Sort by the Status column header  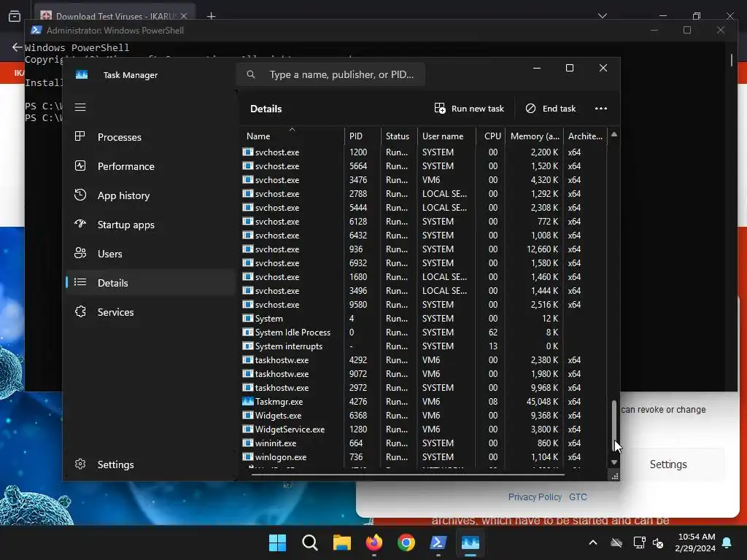[399, 136]
